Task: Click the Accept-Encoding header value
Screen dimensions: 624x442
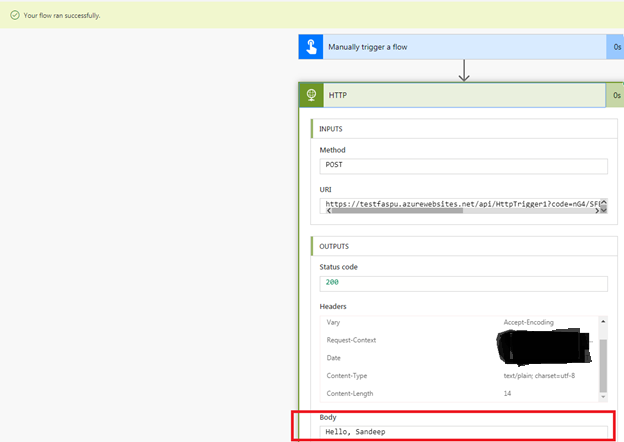Action: tap(528, 322)
